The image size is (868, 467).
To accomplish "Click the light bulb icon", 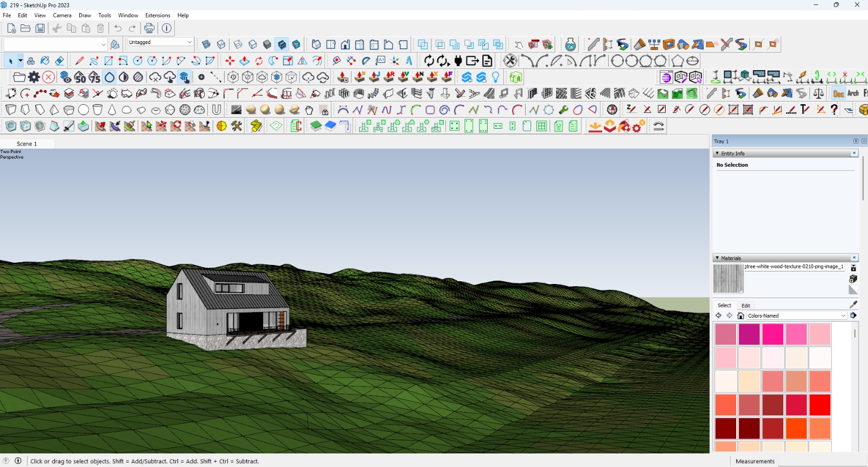I will [496, 77].
